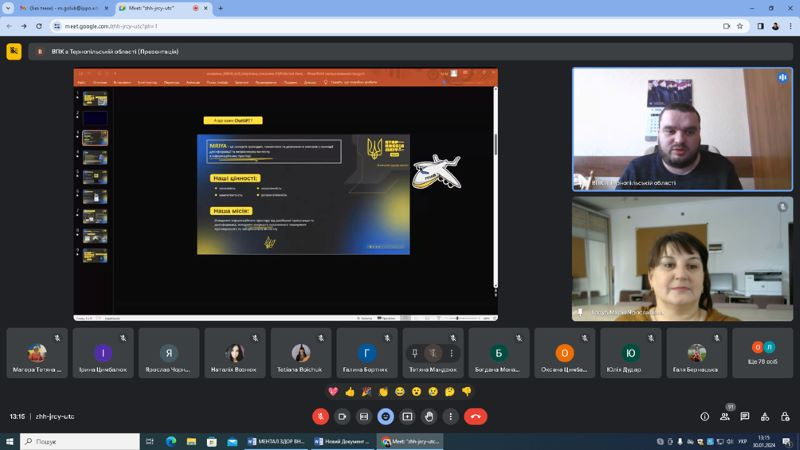
Task: Send the thinking face reaction
Action: [450, 392]
